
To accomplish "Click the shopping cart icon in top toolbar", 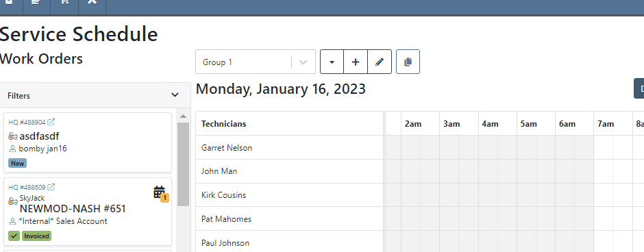I will (x=64, y=2).
